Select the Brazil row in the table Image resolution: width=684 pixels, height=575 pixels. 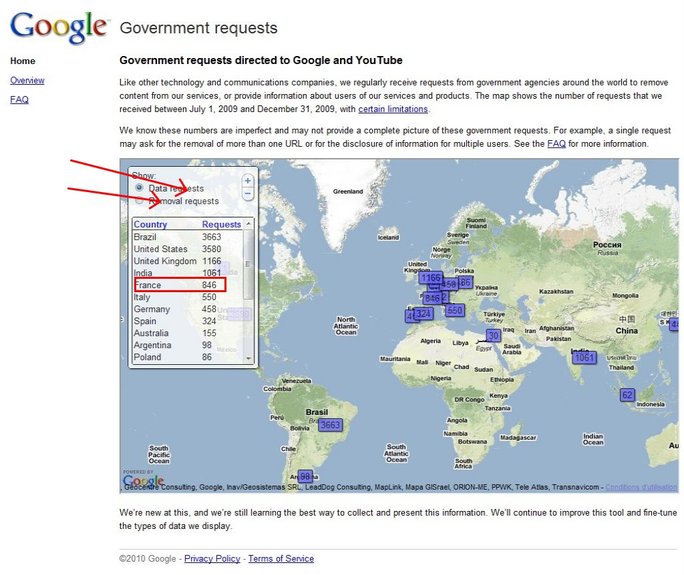click(x=188, y=237)
